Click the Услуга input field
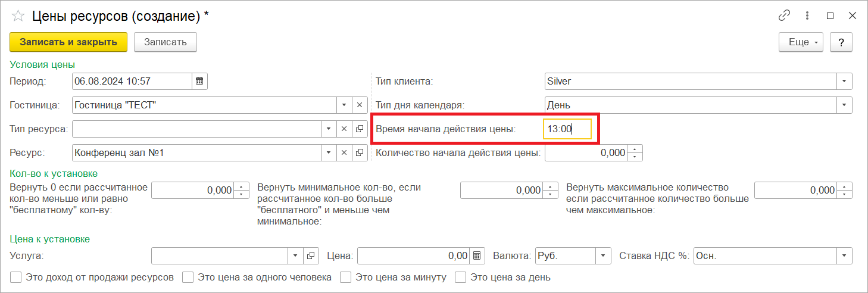868x293 pixels. point(220,256)
